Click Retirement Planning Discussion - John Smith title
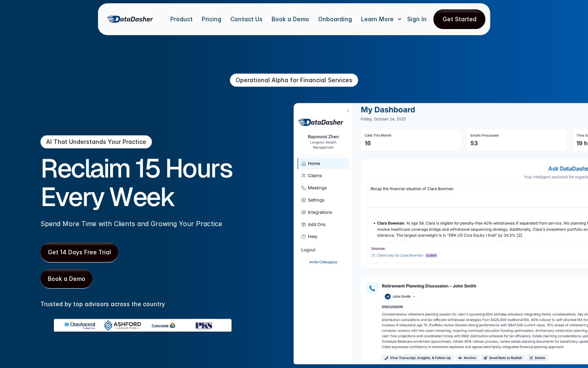The image size is (588, 368). 429,286
